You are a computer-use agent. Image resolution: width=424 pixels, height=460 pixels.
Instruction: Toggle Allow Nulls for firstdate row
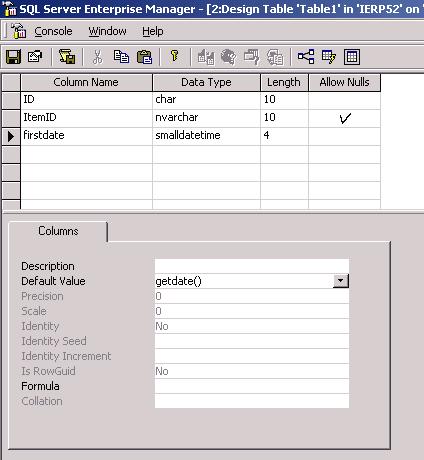(x=344, y=136)
